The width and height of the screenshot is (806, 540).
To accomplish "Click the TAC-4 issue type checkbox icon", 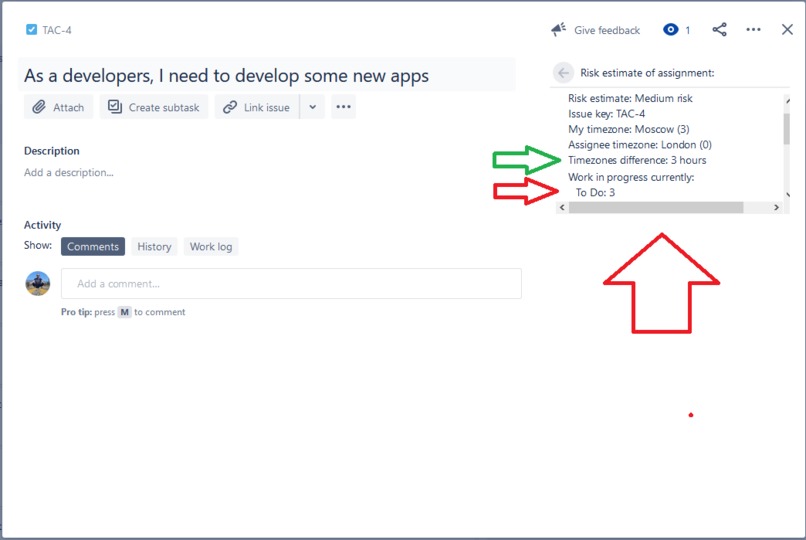I will click(31, 30).
